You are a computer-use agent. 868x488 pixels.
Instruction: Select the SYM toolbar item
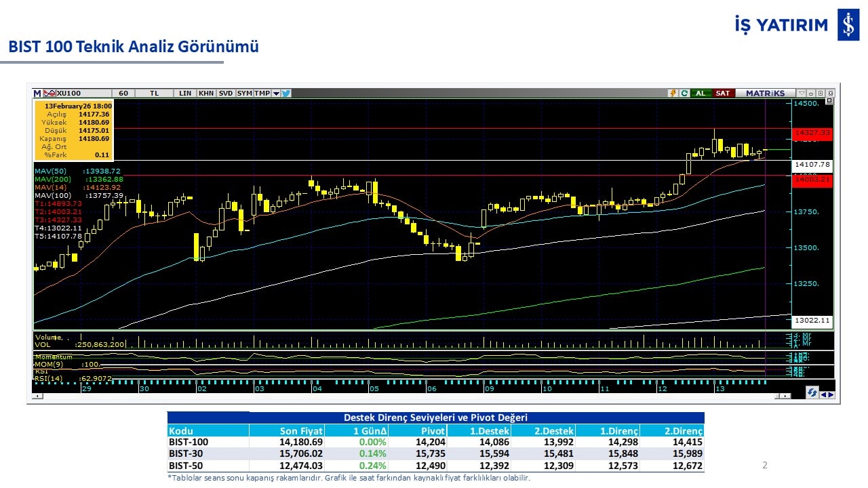(244, 94)
